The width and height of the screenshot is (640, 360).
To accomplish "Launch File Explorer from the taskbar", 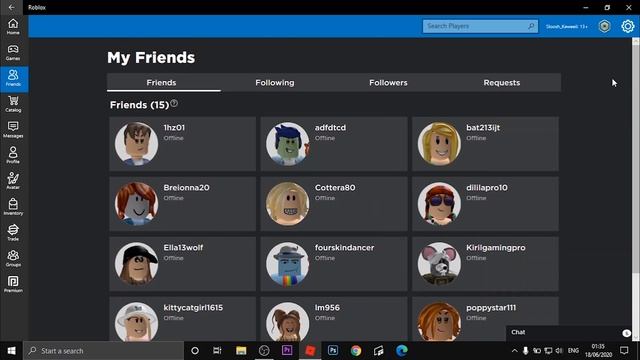I will [241, 351].
